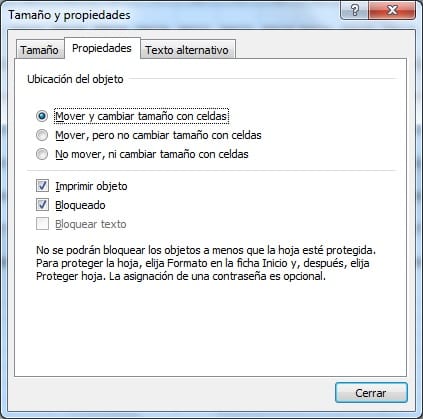Screen dimensions: 423x419
Task: Select radio circle for Mover y cambiar tamaño
Action: point(42,116)
